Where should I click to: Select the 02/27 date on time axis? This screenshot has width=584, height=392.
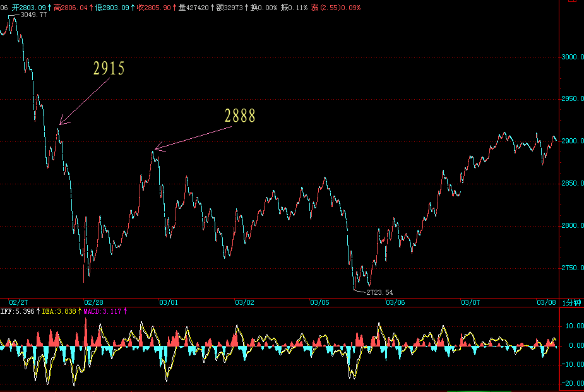coord(19,302)
